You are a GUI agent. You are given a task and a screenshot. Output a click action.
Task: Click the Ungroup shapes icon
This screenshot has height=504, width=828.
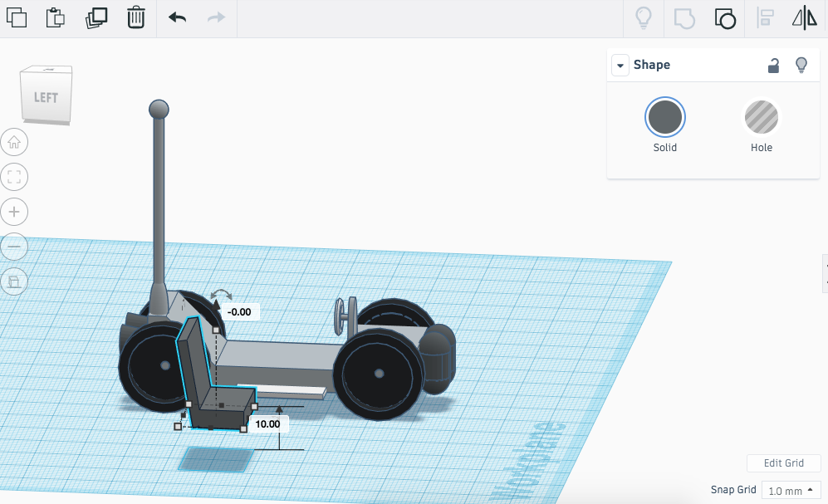(725, 18)
